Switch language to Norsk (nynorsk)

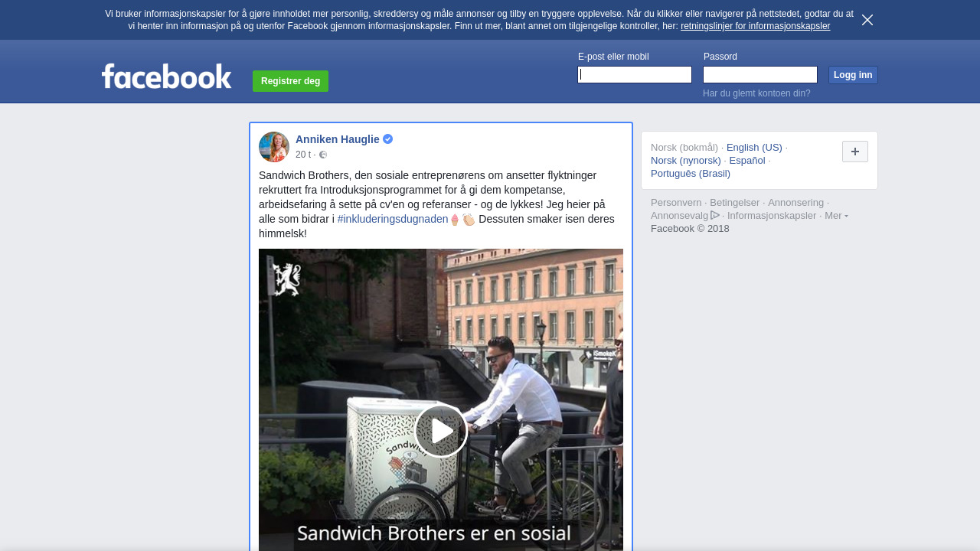(686, 161)
